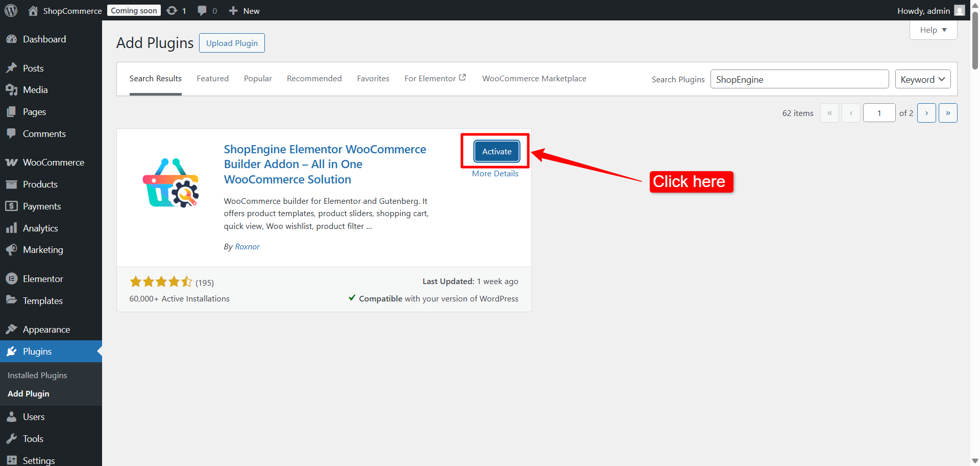Switch to the Featured tab
The width and height of the screenshot is (980, 466).
coord(212,78)
